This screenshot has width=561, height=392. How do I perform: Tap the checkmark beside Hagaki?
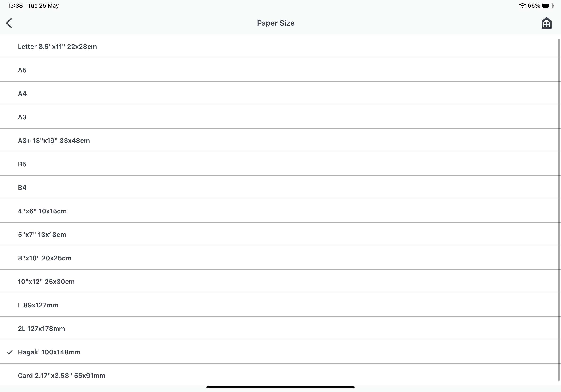pos(10,352)
